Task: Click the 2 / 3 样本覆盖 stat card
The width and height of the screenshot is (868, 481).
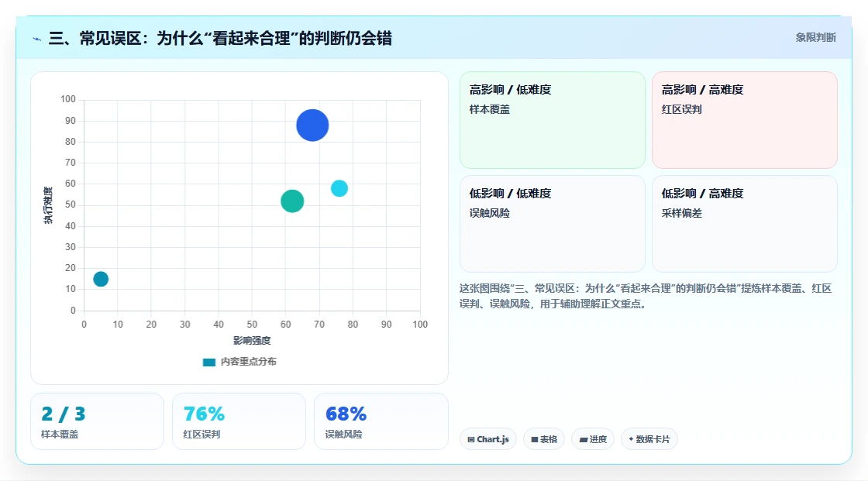Action: point(97,421)
